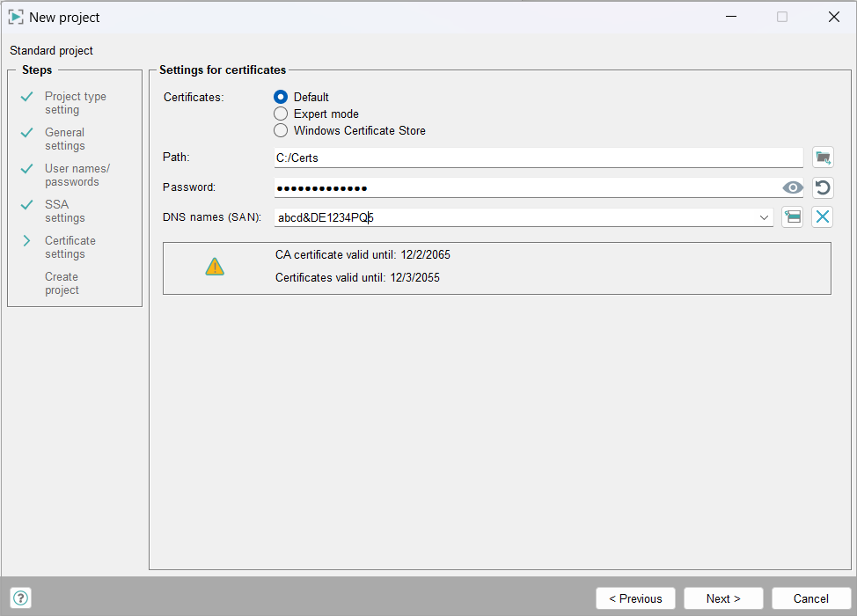Expand the DNS names dropdown arrow
Viewport: 857px width, 616px height.
point(763,218)
